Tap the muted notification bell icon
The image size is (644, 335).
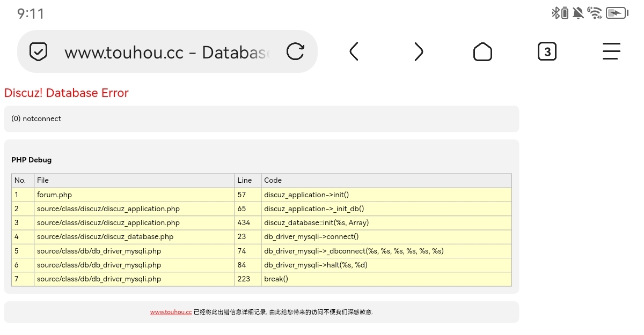(578, 13)
